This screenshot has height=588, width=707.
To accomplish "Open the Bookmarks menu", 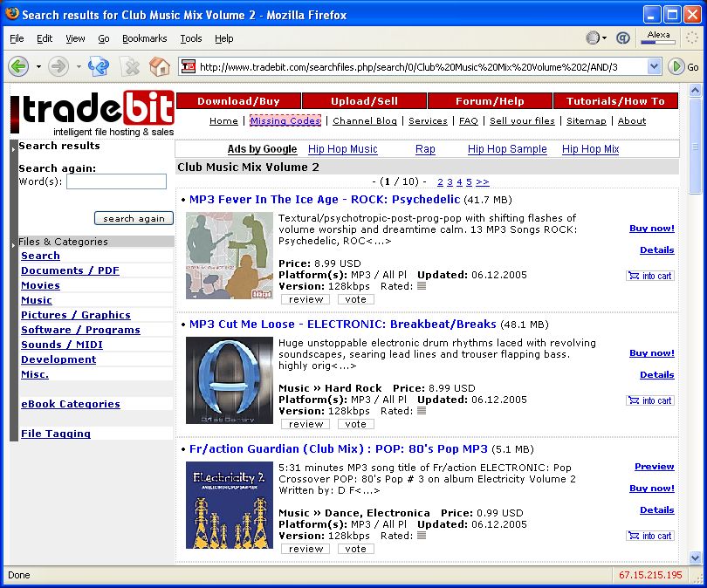I will (x=145, y=38).
